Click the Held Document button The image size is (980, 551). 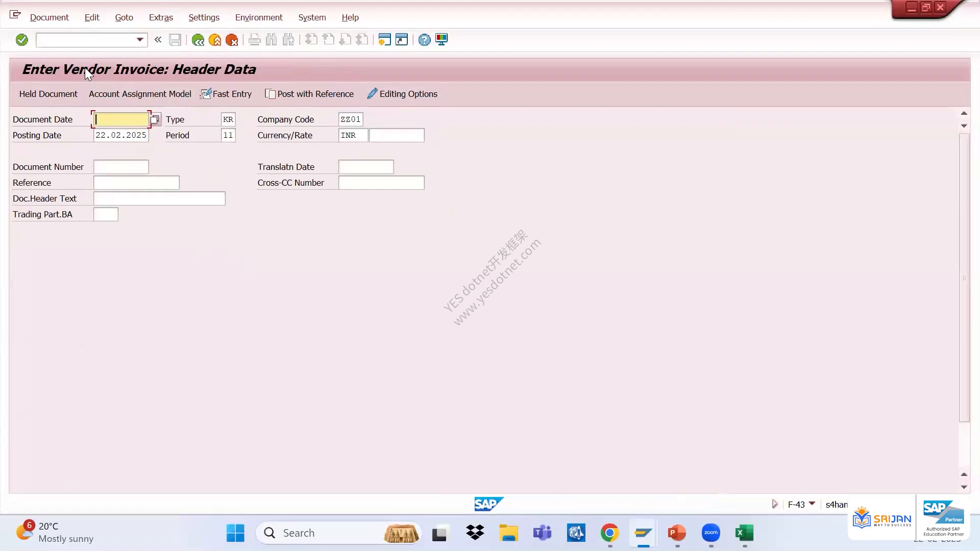pyautogui.click(x=48, y=94)
